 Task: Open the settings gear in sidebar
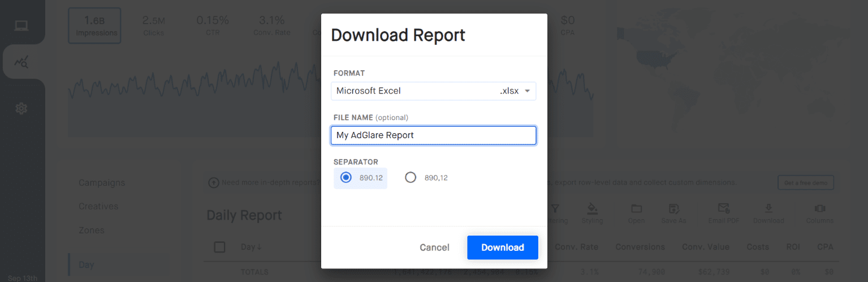tap(21, 108)
